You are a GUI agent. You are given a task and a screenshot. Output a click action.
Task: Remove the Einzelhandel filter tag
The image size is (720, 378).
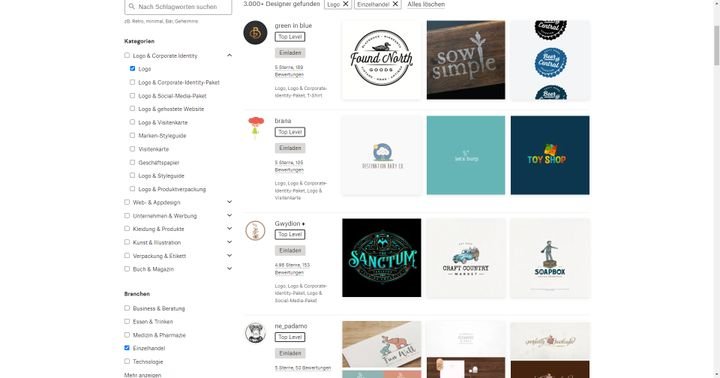pyautogui.click(x=395, y=4)
